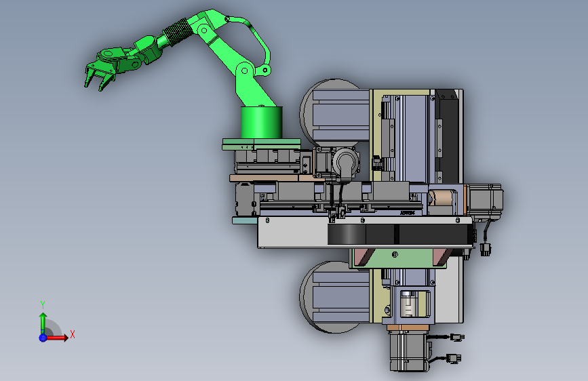
Task: Select the small teal block at left of the rail
Action: click(245, 220)
